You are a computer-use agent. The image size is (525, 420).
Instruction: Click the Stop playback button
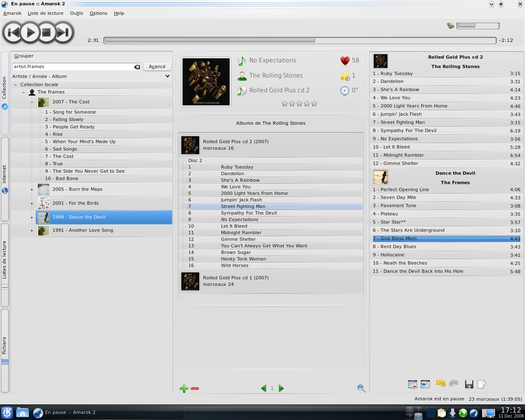point(46,32)
